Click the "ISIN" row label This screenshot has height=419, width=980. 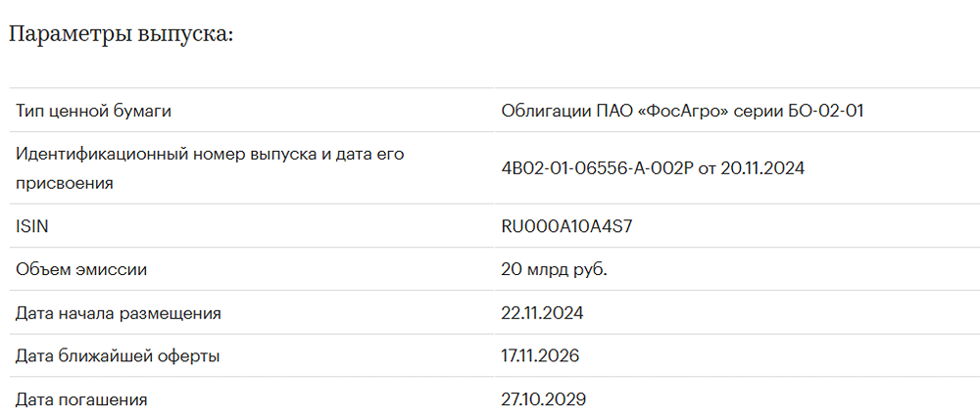tap(32, 226)
